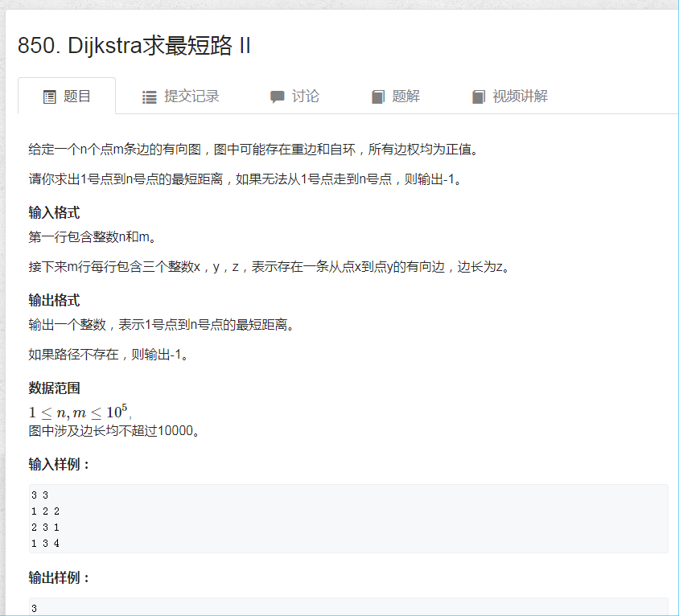Click the line 3 3 in sample input
Screen dimensions: 679x616
coord(39,495)
